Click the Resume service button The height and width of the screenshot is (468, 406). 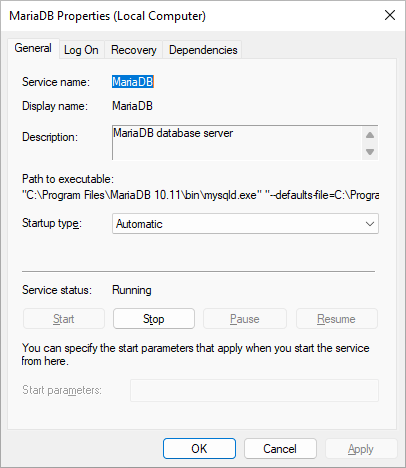[337, 319]
